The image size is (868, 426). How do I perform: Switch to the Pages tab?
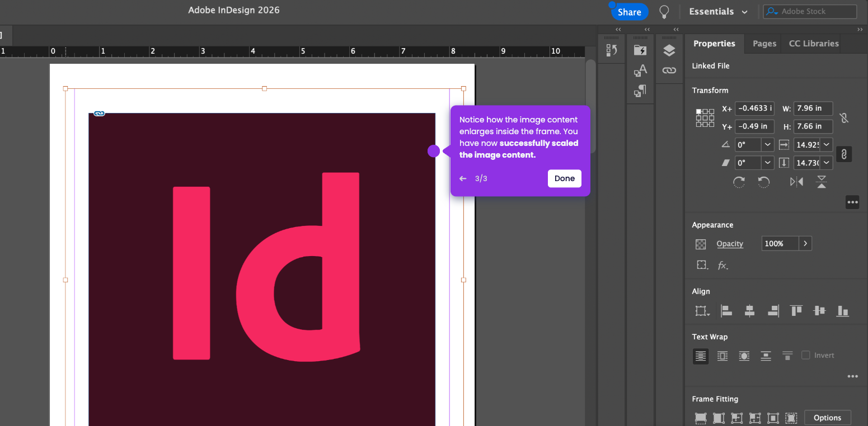coord(764,44)
